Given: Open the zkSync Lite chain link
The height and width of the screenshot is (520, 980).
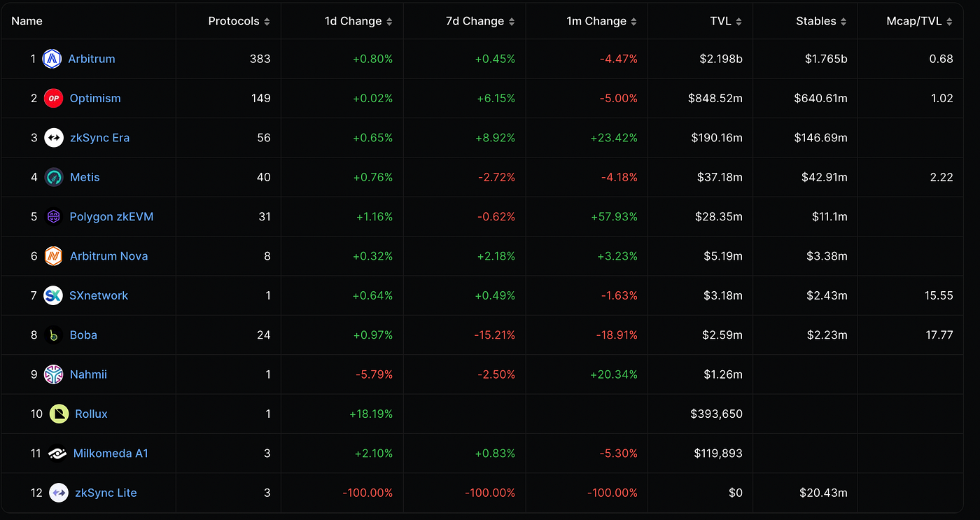Looking at the screenshot, I should (106, 493).
